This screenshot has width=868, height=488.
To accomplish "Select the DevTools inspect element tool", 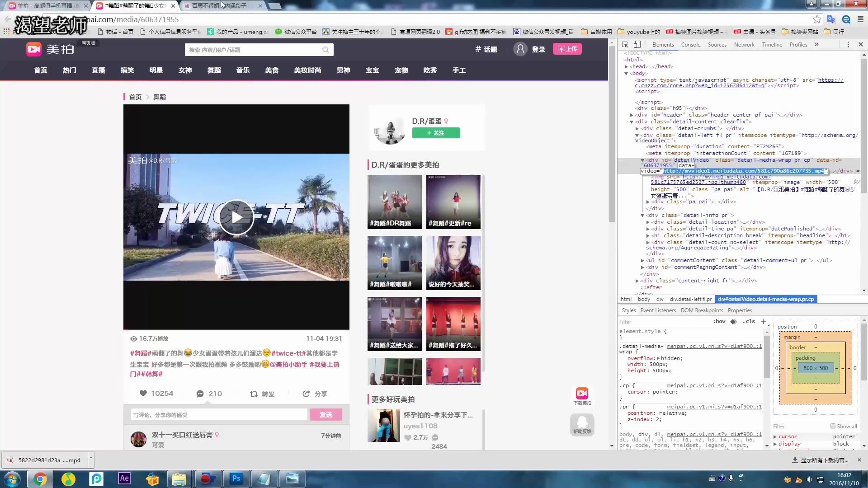I will (625, 44).
